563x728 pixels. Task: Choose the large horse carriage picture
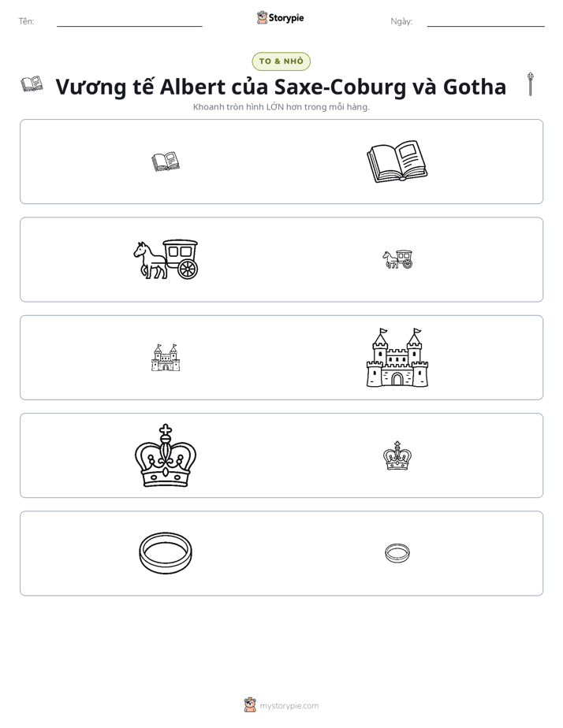pyautogui.click(x=166, y=259)
